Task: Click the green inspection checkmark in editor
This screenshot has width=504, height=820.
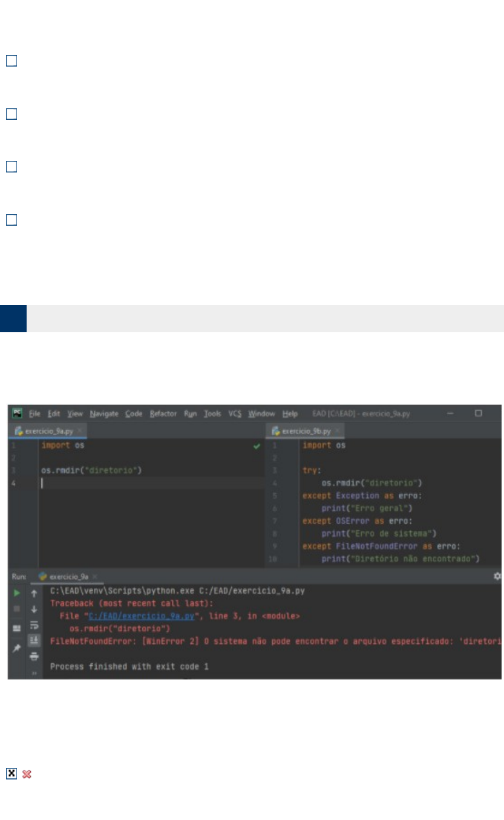Action: point(257,446)
